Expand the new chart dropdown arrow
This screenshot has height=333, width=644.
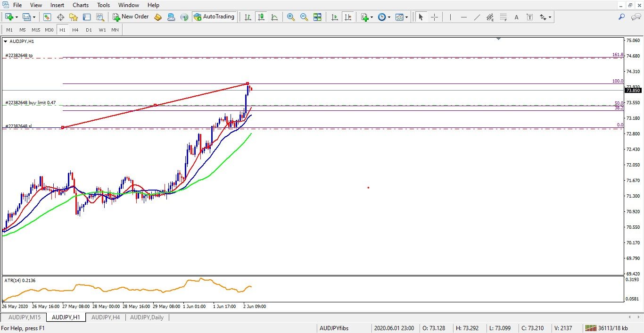17,17
